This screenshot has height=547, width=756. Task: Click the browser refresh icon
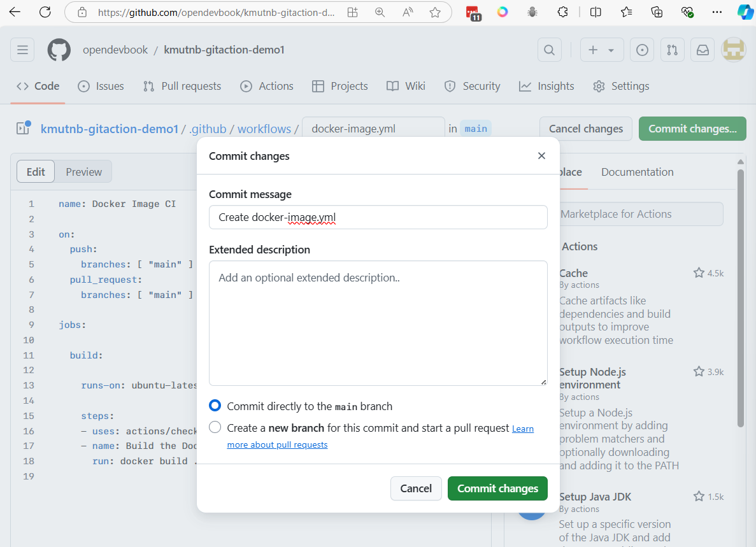pyautogui.click(x=45, y=12)
